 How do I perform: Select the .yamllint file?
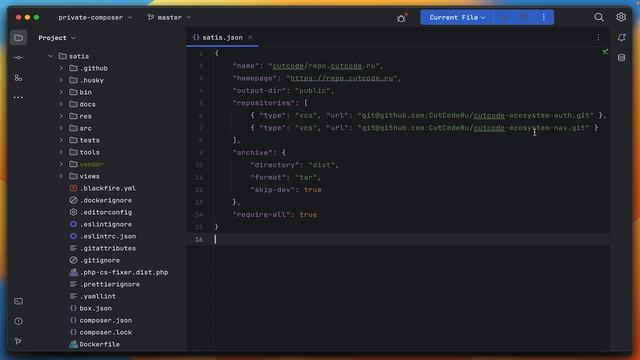(98, 296)
